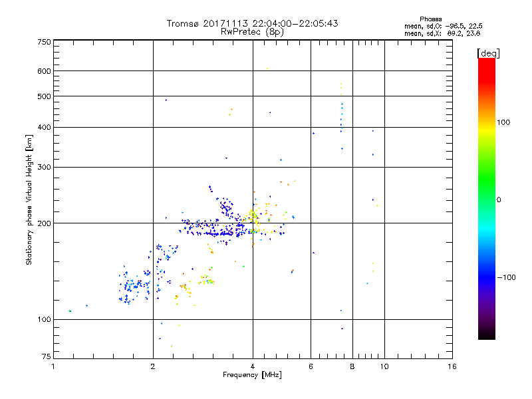Click the y-axis tick label '75'

click(x=47, y=356)
